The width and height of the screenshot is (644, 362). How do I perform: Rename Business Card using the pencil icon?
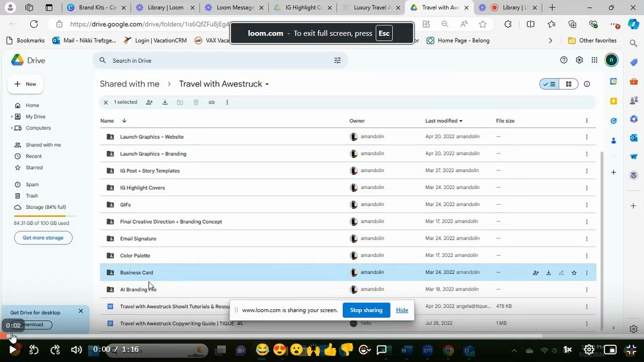[561, 273]
